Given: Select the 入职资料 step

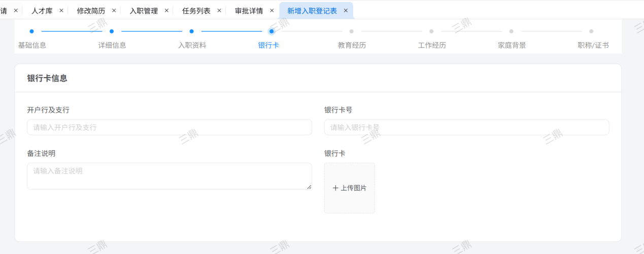Looking at the screenshot, I should 192,45.
